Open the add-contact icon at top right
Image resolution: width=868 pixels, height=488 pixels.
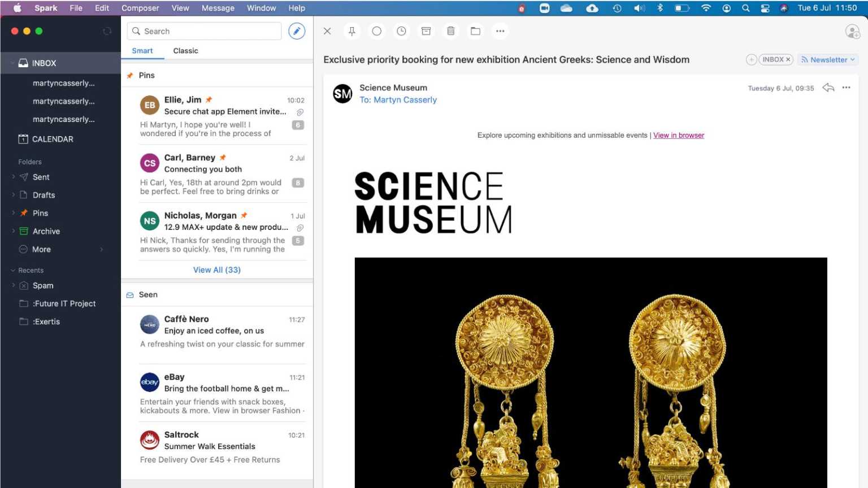click(x=852, y=31)
